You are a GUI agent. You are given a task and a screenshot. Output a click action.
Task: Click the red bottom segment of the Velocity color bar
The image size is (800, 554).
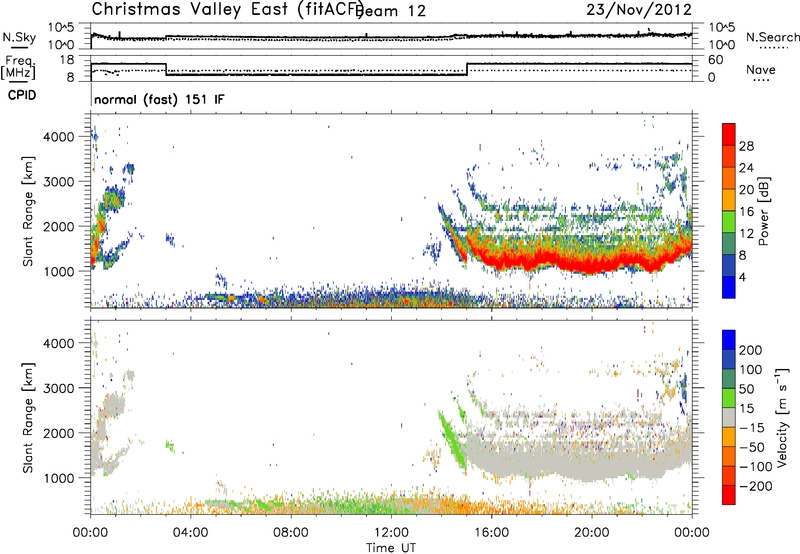(x=729, y=495)
